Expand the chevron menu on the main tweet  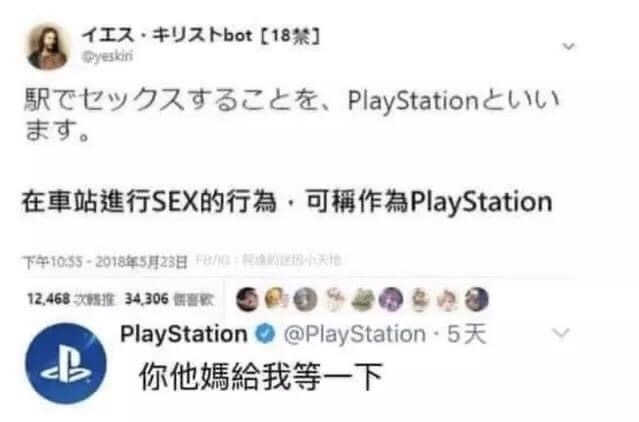pos(568,46)
